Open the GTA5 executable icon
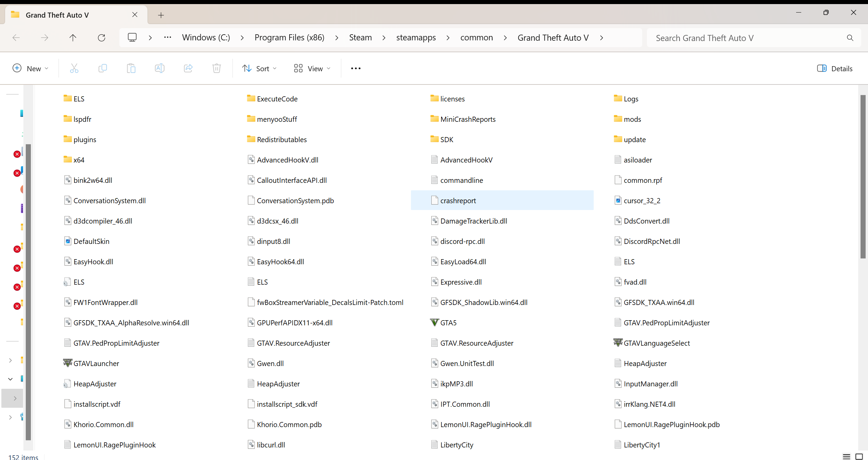 (x=434, y=323)
